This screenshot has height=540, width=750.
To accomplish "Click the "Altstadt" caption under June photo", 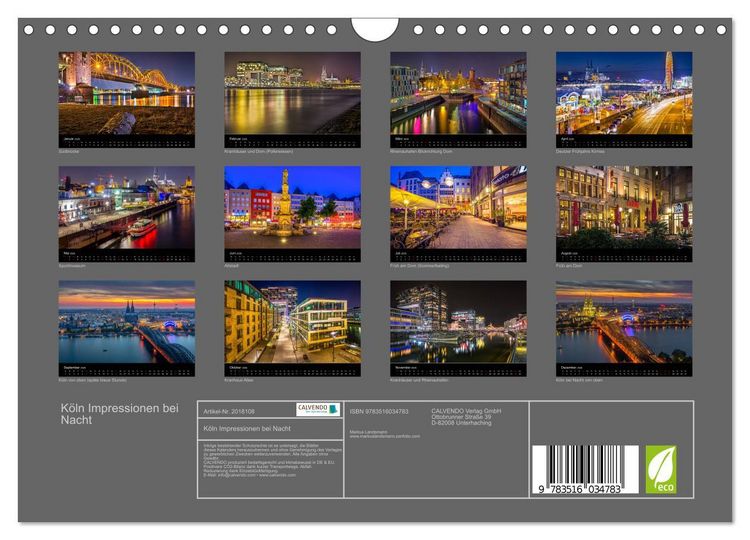I will coord(232,265).
